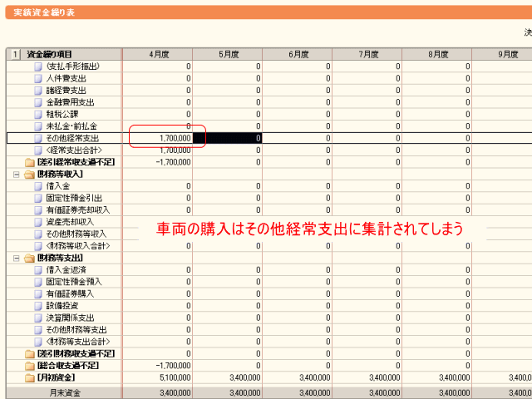Select the その他経常支出 row label
This screenshot has width=532, height=399.
coord(72,139)
